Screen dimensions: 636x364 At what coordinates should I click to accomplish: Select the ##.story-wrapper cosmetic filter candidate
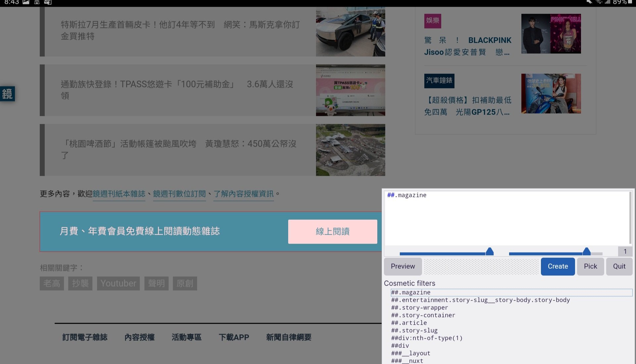(x=419, y=307)
